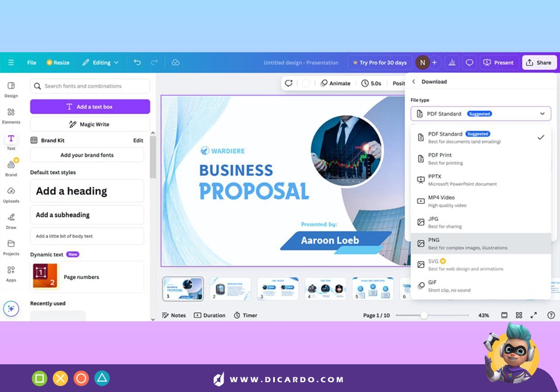Select slide 2 thumbnail
The height and width of the screenshot is (392, 560).
coord(230,289)
